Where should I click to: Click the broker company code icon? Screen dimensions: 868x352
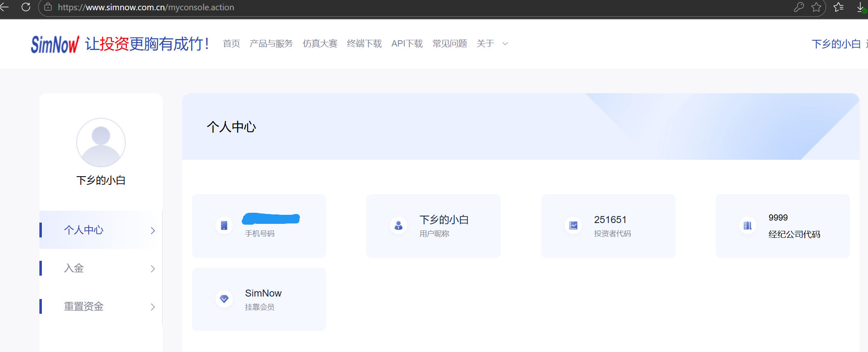click(x=748, y=225)
